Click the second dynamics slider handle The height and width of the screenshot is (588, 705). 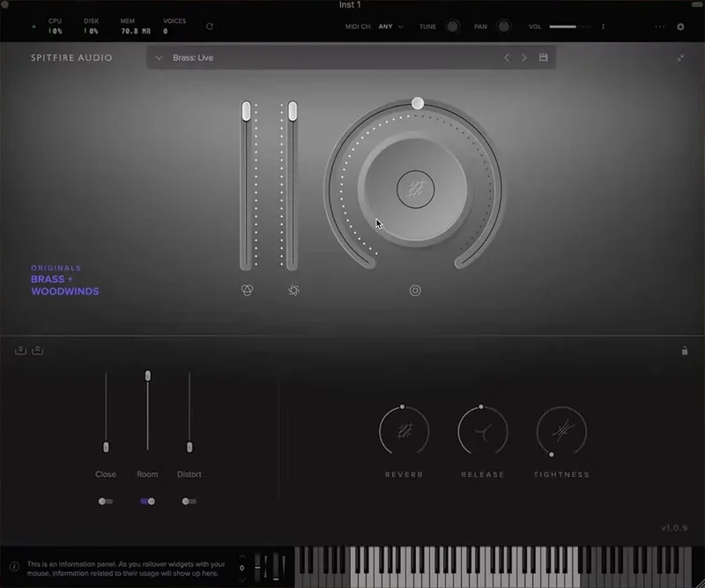[x=293, y=111]
